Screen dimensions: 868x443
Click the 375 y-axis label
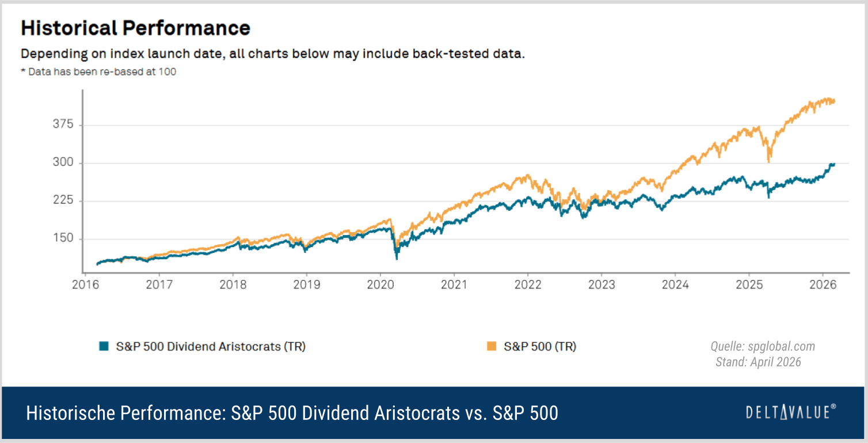[x=62, y=125]
